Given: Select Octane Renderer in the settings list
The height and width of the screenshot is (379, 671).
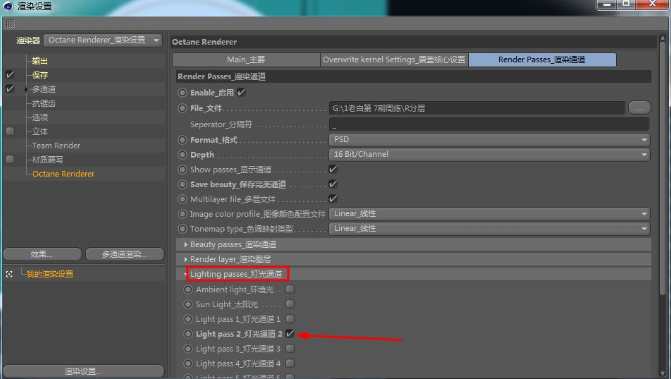Looking at the screenshot, I should pos(63,174).
